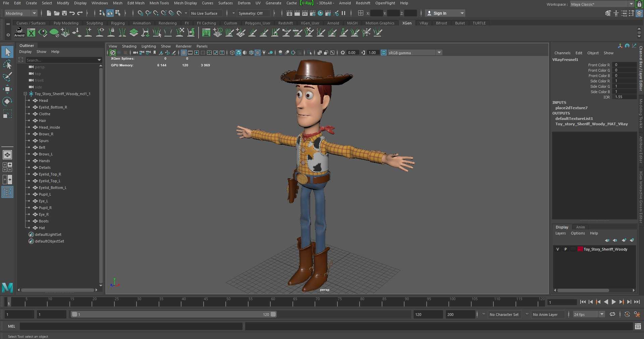The height and width of the screenshot is (339, 644).
Task: Toggle the viewport Film gate icon
Action: [190, 53]
